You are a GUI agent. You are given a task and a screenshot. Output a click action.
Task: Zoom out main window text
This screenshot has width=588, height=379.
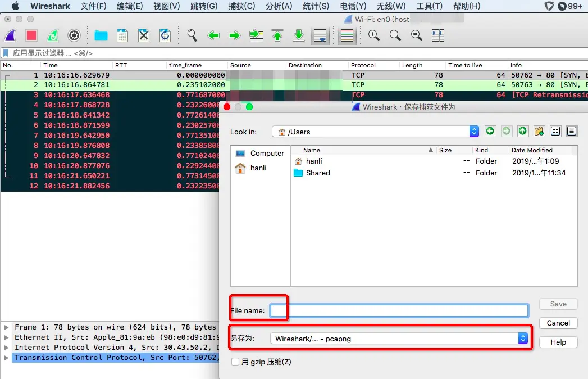(x=395, y=35)
